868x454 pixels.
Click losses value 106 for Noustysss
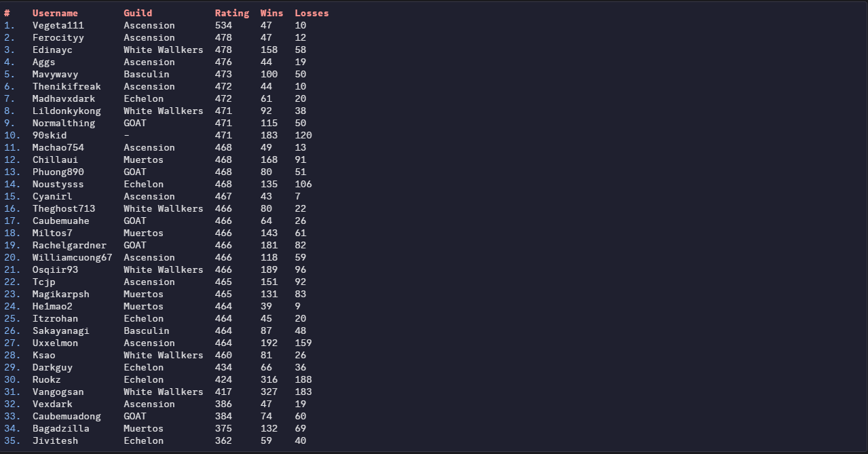coord(303,184)
